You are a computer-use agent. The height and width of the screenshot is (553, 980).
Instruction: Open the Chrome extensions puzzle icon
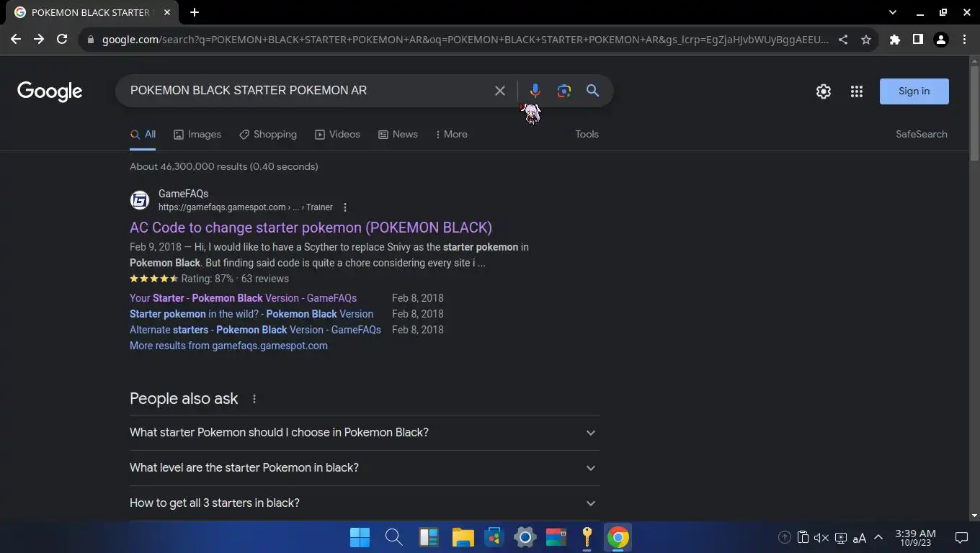click(x=895, y=40)
